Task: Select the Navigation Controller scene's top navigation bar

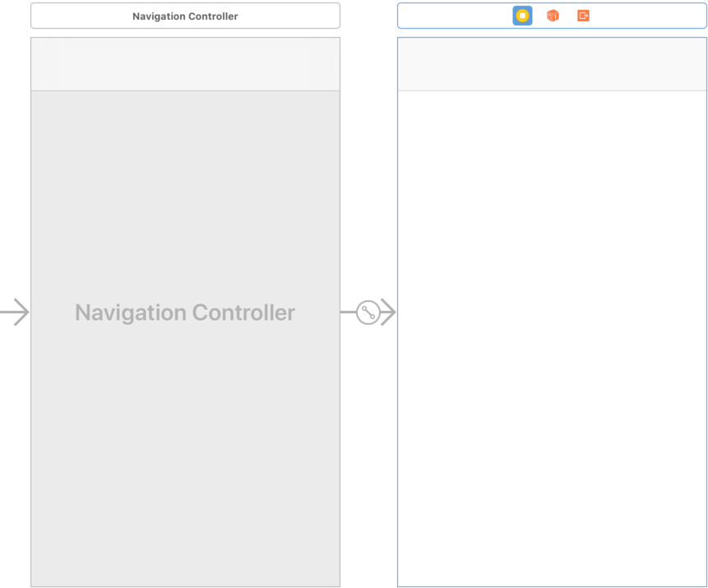Action: (185, 64)
